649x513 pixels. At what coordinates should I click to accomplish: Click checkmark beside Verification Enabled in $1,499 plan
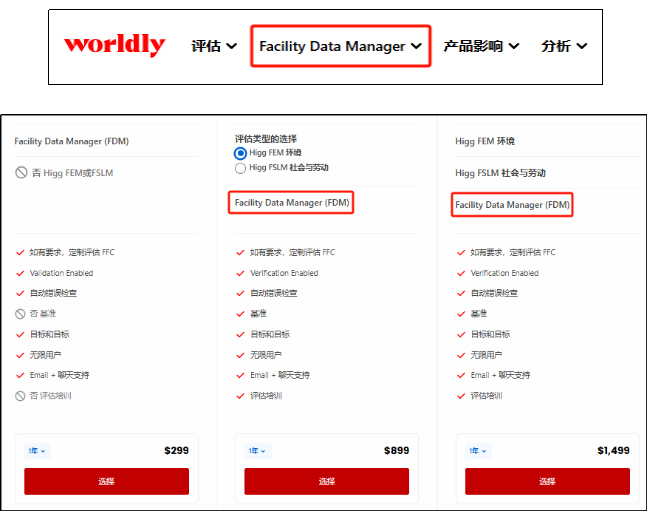coord(461,273)
